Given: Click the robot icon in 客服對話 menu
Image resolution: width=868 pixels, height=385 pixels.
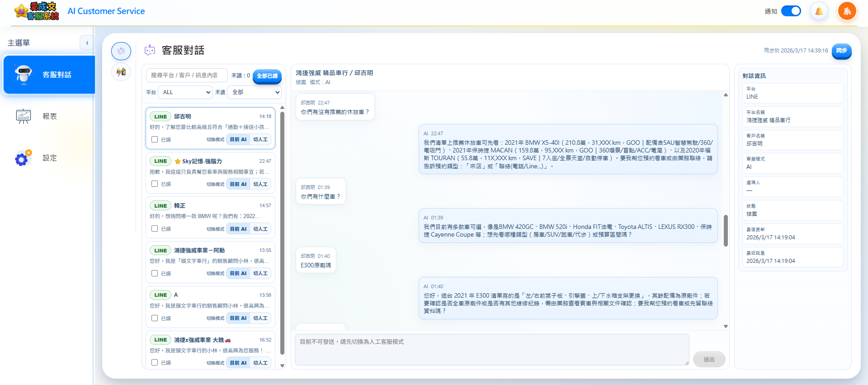Looking at the screenshot, I should click(24, 74).
